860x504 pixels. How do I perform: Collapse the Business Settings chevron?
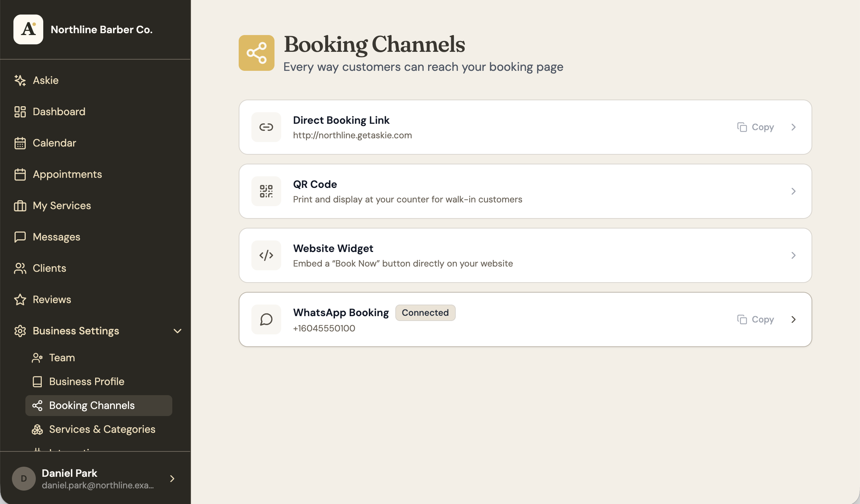(x=178, y=331)
